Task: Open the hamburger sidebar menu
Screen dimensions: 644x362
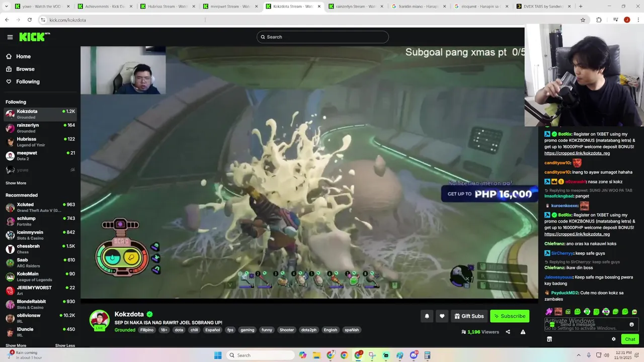Action: [x=10, y=37]
